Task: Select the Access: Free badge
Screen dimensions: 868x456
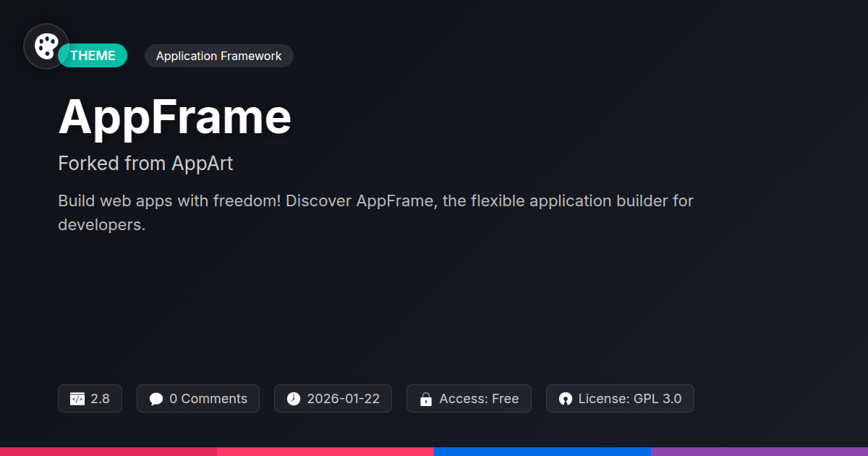Action: click(x=469, y=399)
